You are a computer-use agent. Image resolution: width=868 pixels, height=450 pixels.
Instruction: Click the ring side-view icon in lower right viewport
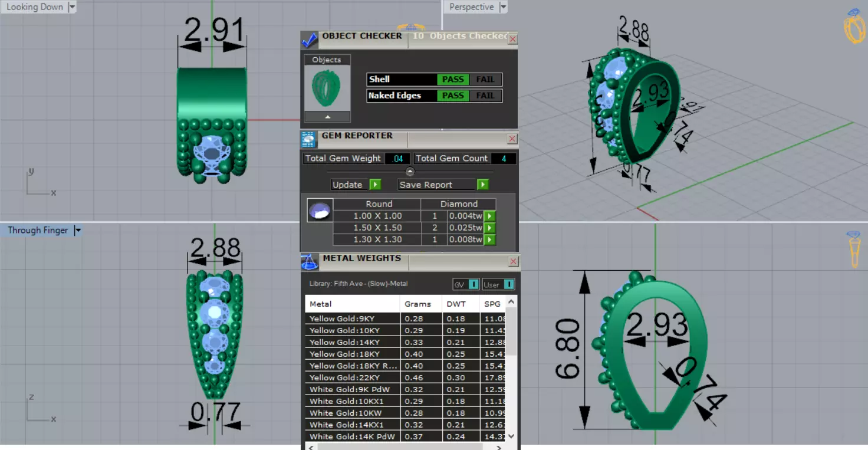click(x=854, y=249)
